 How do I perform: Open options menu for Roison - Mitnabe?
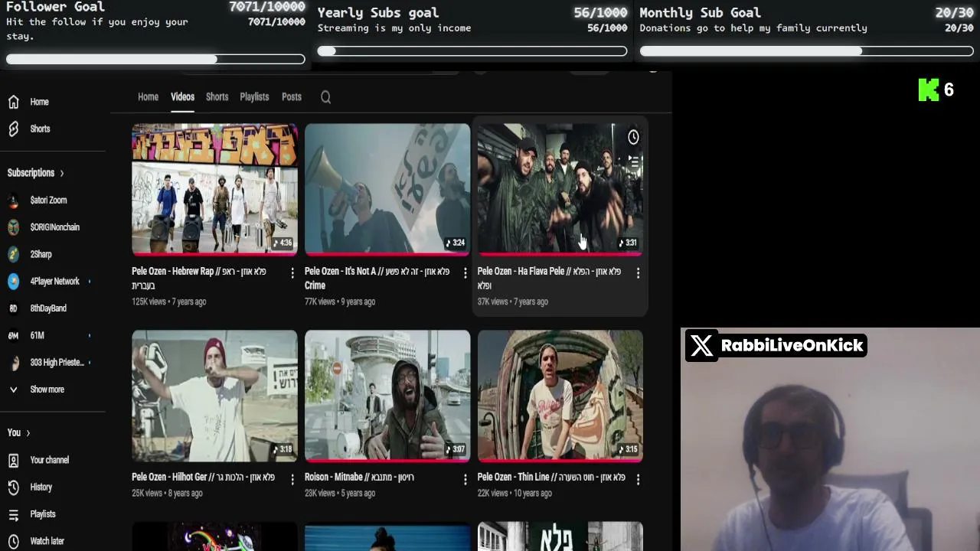pyautogui.click(x=465, y=479)
